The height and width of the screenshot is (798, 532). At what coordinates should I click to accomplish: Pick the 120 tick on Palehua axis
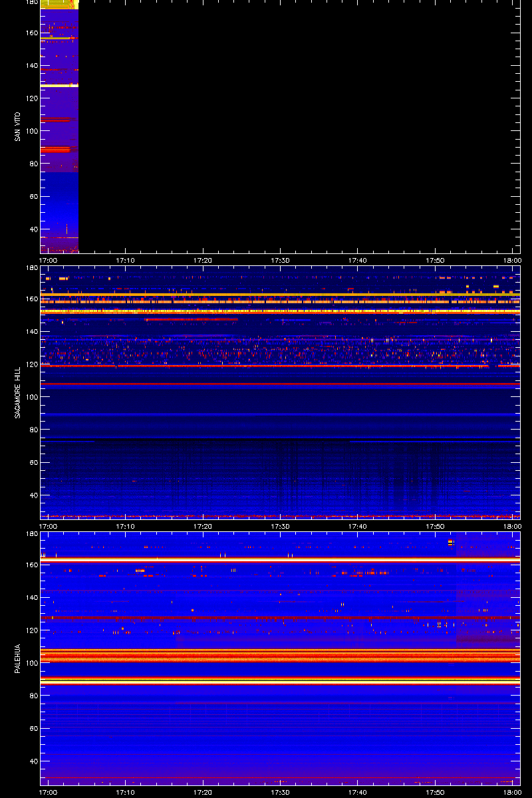pos(31,630)
